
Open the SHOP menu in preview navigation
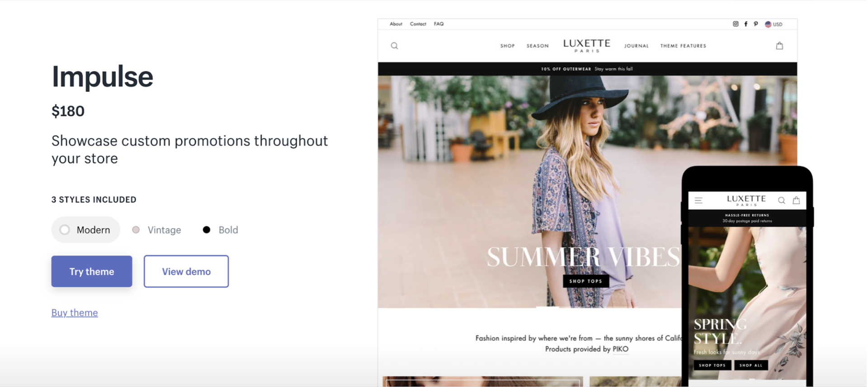507,46
